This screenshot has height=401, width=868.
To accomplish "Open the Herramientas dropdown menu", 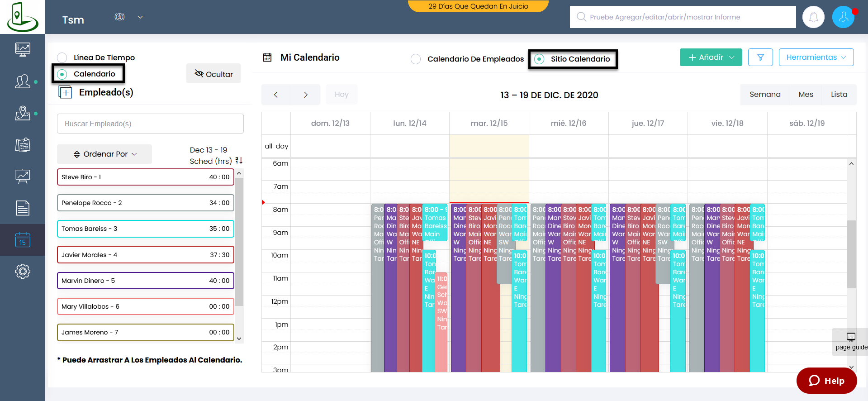I will pos(816,57).
